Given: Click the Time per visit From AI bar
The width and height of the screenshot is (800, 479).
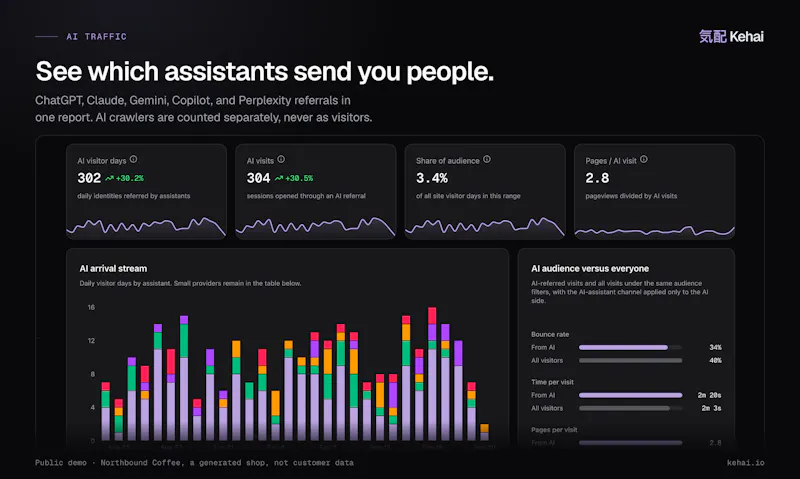Looking at the screenshot, I should (x=631, y=395).
